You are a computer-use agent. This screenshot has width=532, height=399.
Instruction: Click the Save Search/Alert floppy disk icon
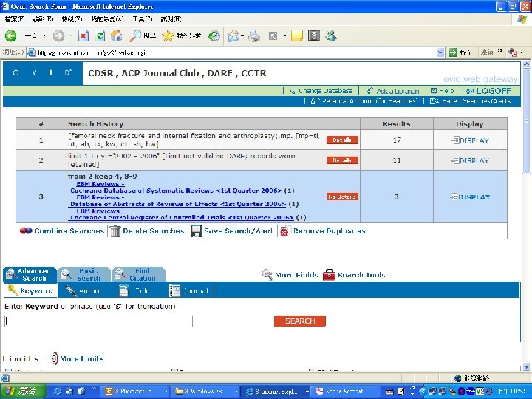click(196, 231)
